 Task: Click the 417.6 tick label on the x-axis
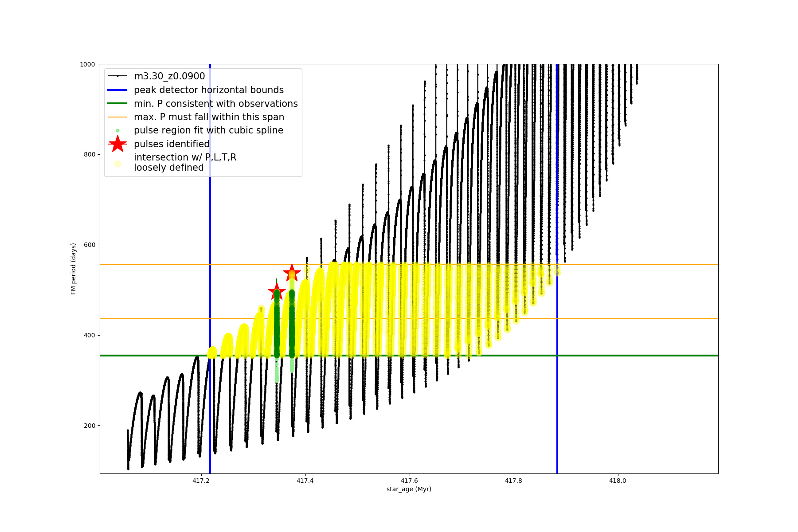tap(409, 481)
